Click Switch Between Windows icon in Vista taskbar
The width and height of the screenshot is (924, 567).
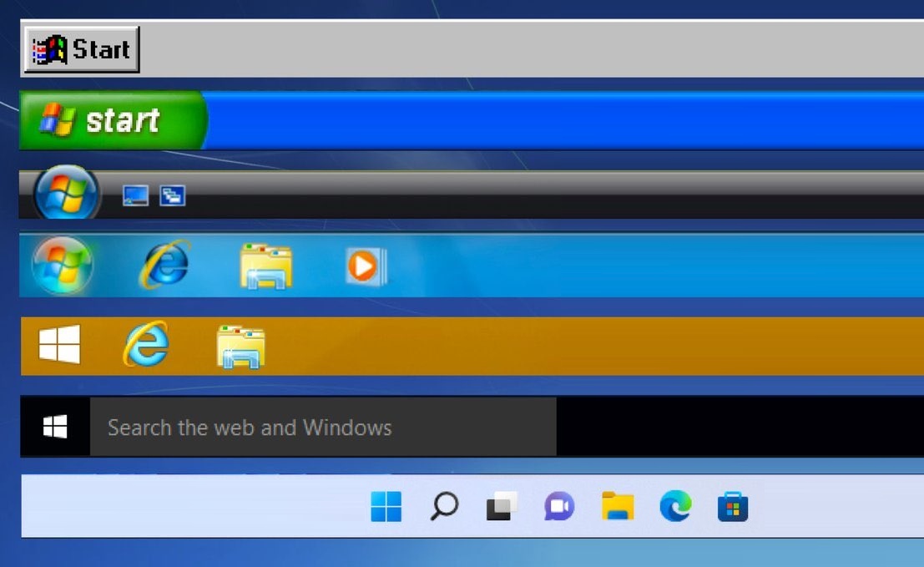[x=173, y=195]
